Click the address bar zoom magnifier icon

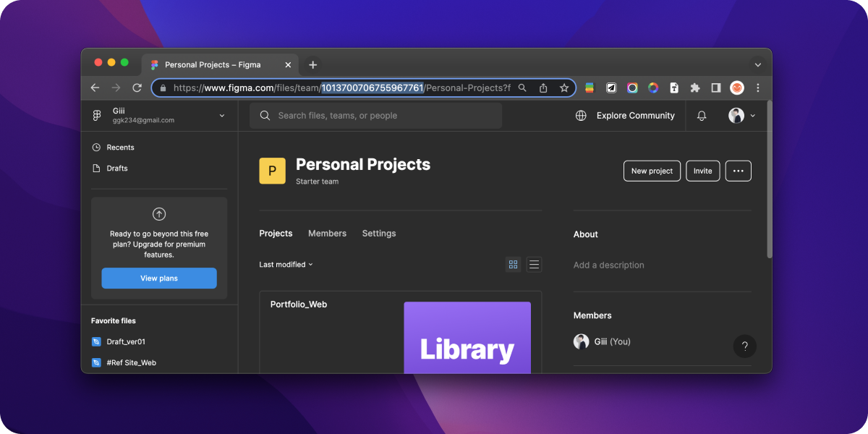click(x=522, y=88)
